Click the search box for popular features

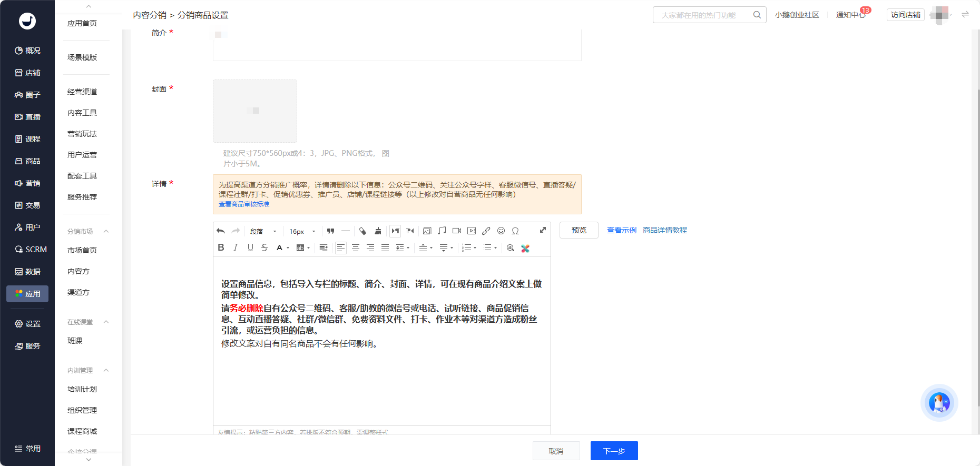click(709, 15)
